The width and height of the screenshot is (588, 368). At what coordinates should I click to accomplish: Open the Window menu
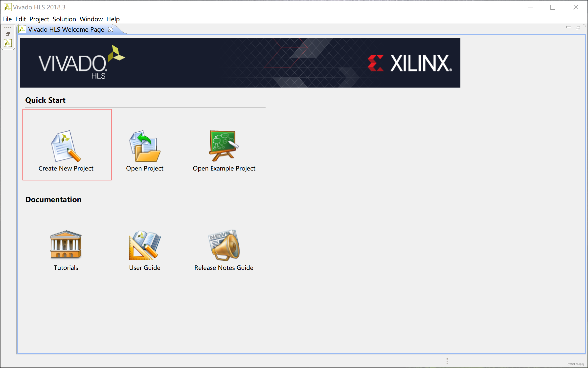(x=91, y=19)
